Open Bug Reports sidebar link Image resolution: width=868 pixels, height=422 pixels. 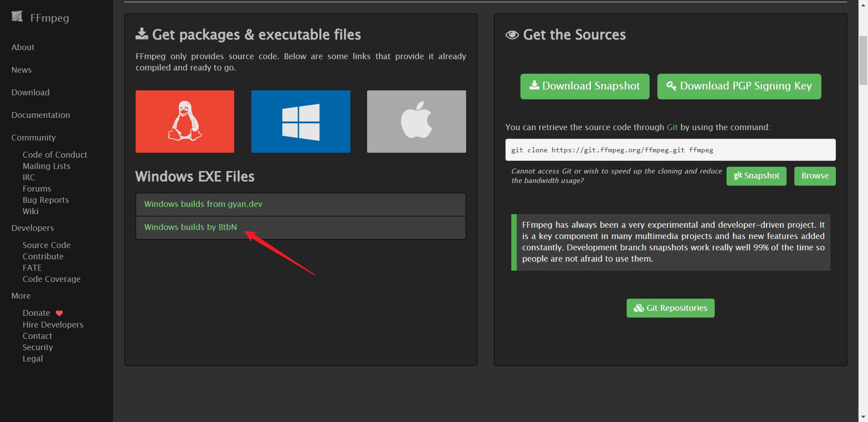pyautogui.click(x=46, y=200)
